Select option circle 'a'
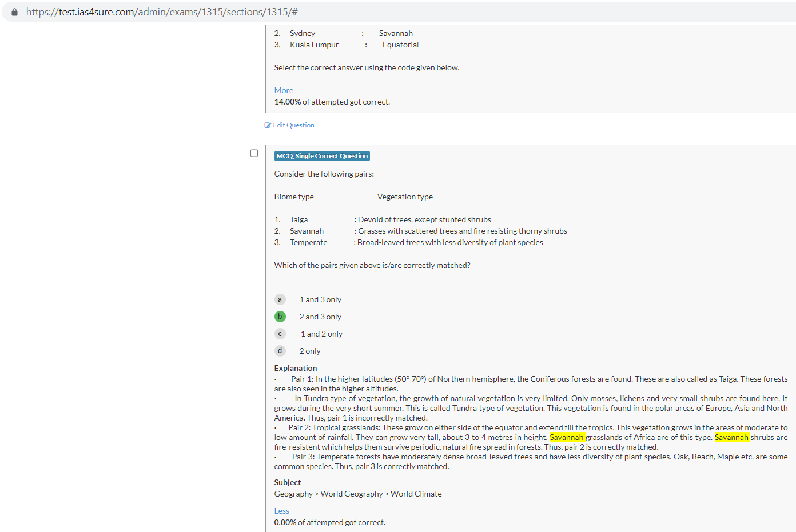796x532 pixels. pos(280,299)
